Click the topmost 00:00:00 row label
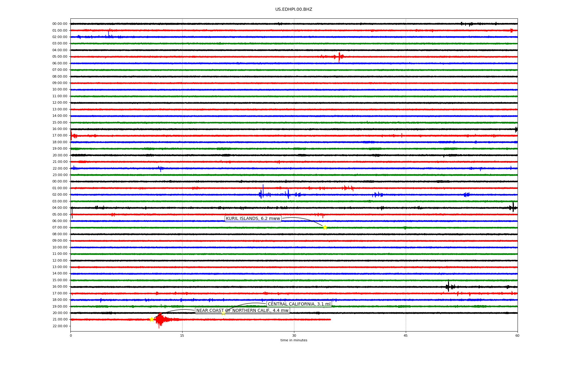 pos(60,24)
